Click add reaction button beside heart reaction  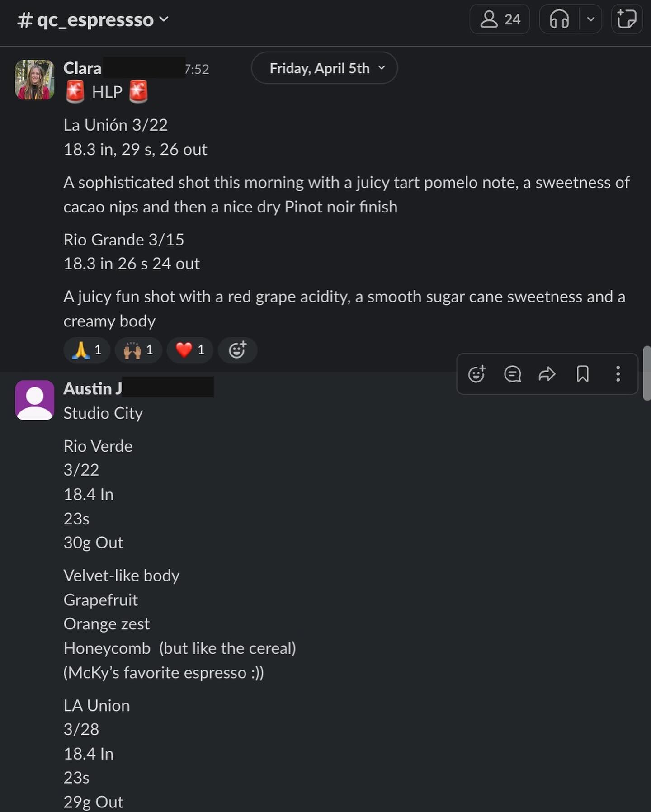(x=237, y=350)
